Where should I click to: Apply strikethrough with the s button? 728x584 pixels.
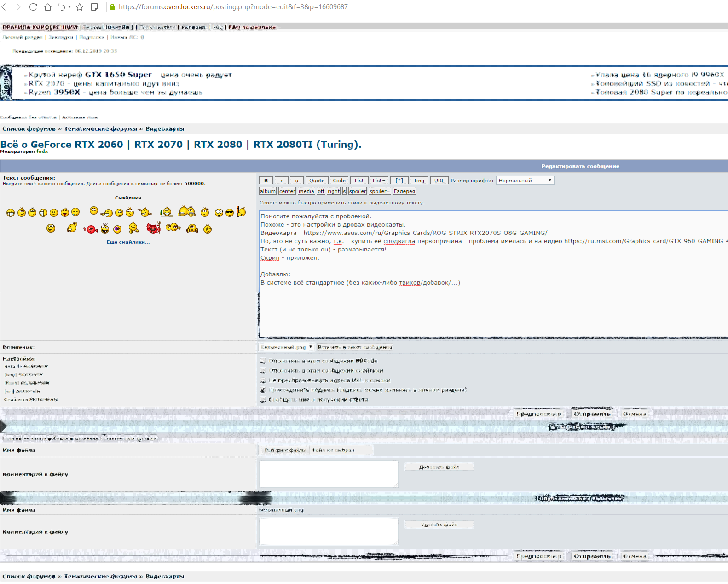(x=344, y=191)
